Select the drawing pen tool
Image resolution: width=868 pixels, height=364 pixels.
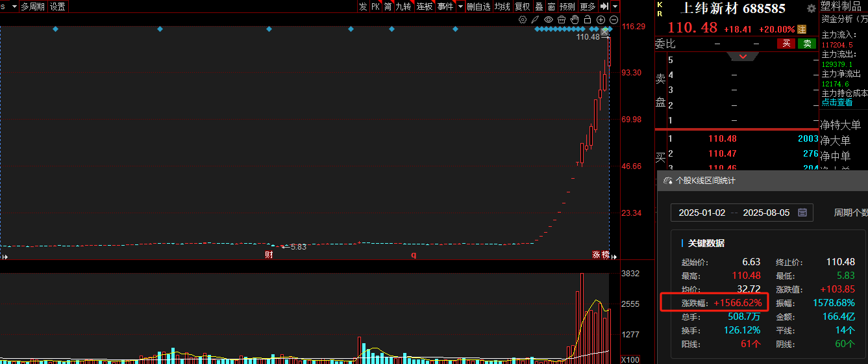[x=536, y=20]
